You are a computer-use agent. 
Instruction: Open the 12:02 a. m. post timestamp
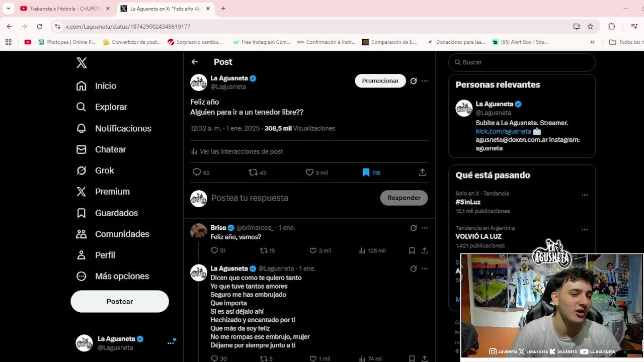point(225,128)
